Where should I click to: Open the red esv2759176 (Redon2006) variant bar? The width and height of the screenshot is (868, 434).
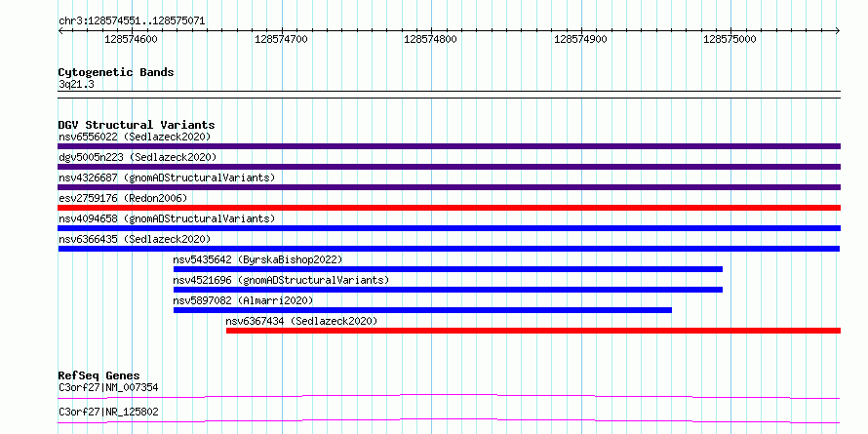point(449,208)
